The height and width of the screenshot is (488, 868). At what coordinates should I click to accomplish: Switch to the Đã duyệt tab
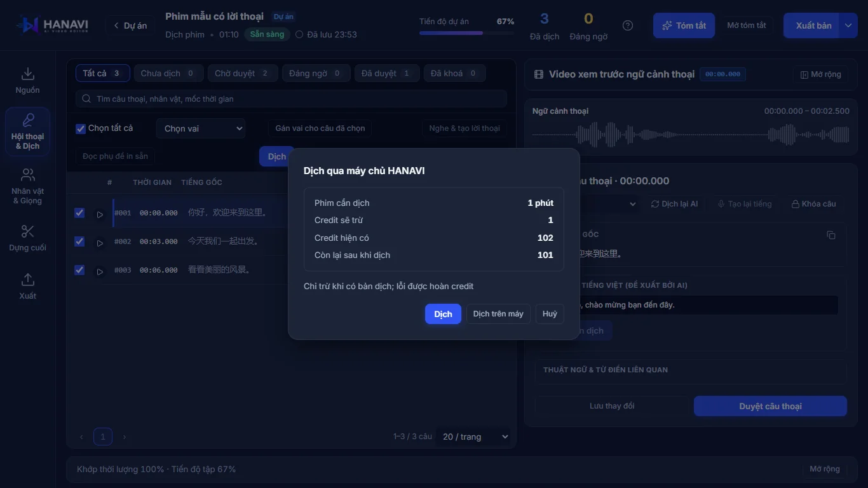[386, 73]
